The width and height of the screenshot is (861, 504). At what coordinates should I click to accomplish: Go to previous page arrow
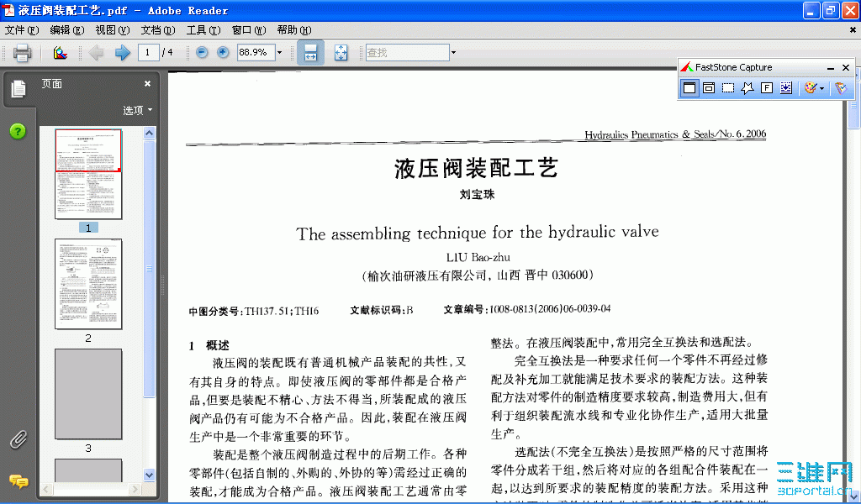pyautogui.click(x=96, y=53)
